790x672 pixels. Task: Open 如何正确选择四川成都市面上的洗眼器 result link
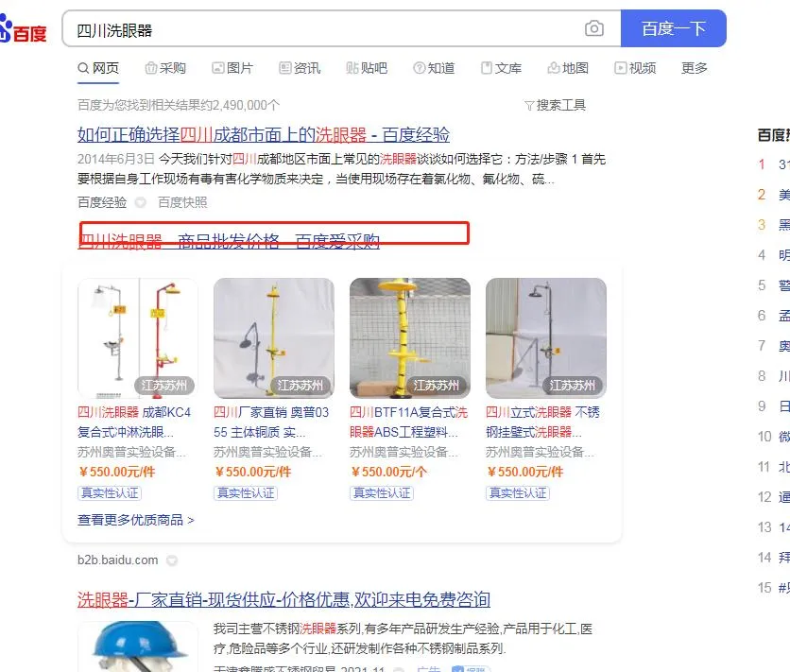tap(264, 134)
